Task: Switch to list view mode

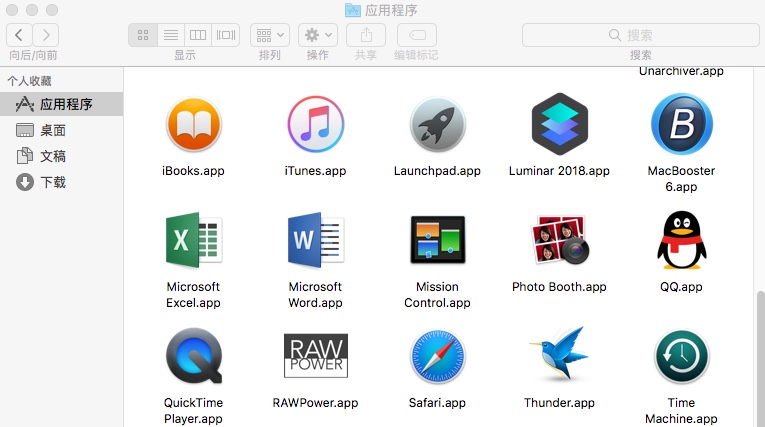Action: point(171,35)
